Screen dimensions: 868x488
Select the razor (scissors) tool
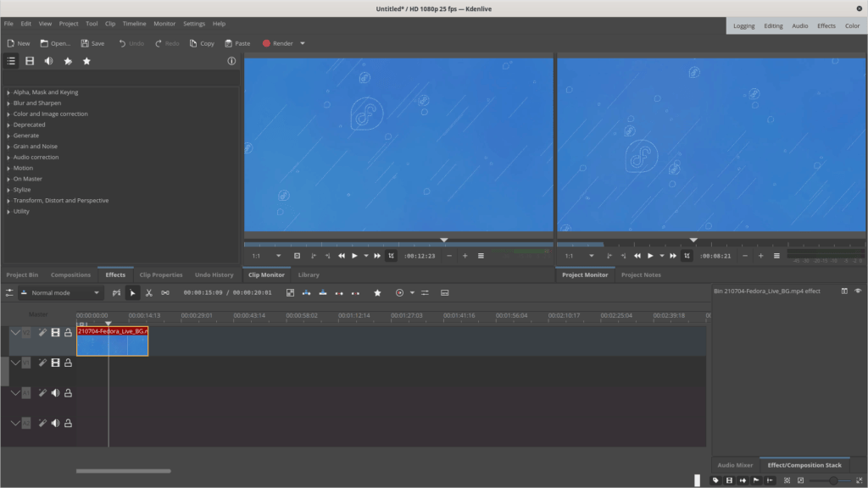pos(148,292)
